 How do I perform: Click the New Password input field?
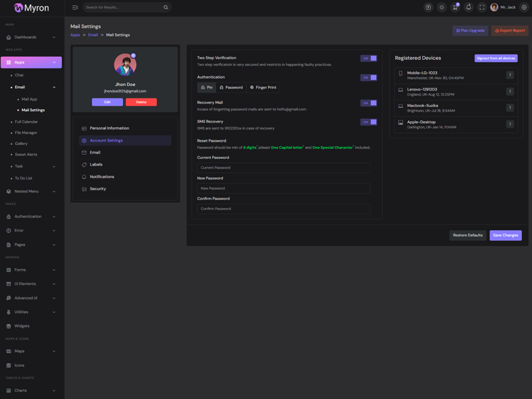point(283,188)
